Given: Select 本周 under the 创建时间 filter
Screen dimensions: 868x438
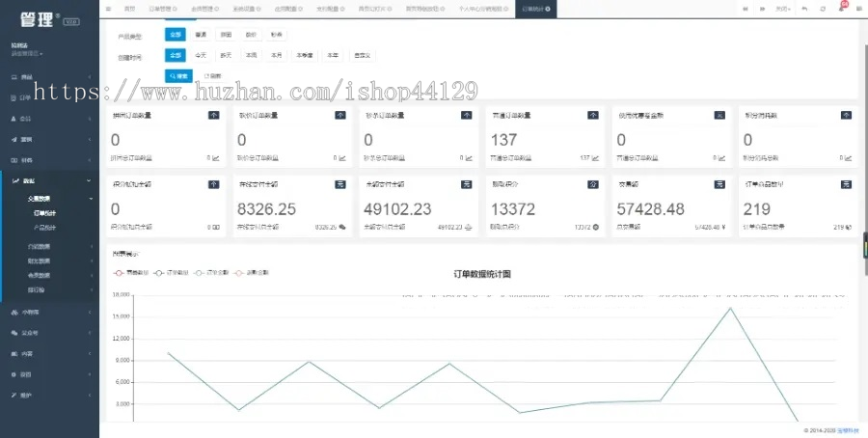Looking at the screenshot, I should 252,55.
